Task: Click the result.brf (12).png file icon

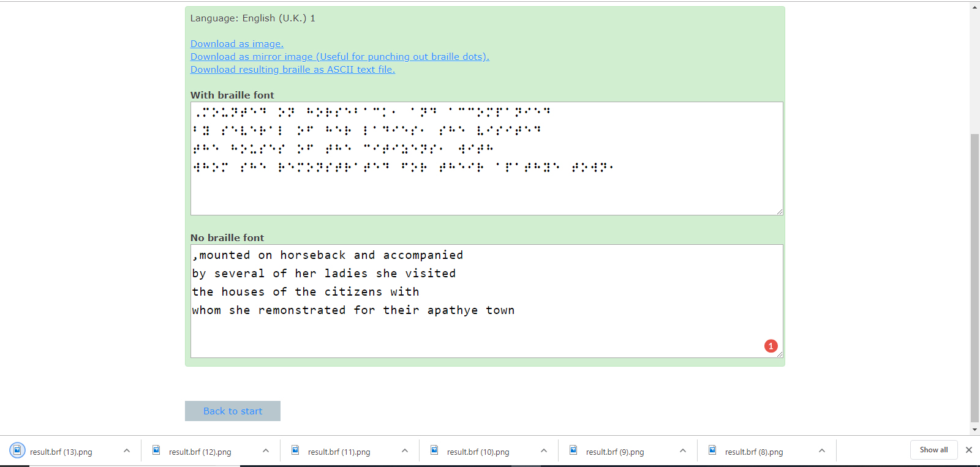Action: [x=157, y=450]
